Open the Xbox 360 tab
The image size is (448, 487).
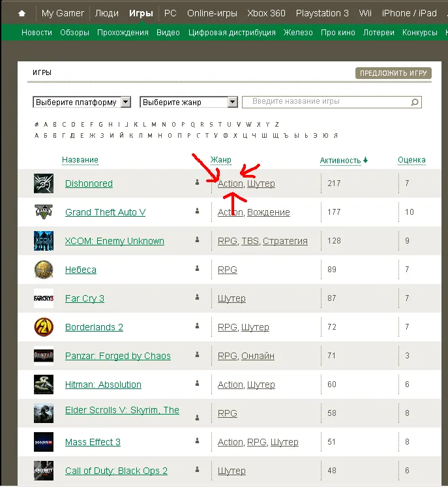click(x=266, y=13)
